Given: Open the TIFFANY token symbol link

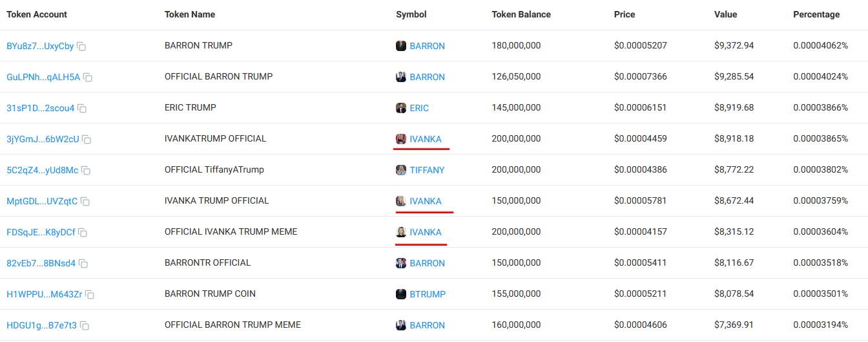Looking at the screenshot, I should (x=427, y=170).
